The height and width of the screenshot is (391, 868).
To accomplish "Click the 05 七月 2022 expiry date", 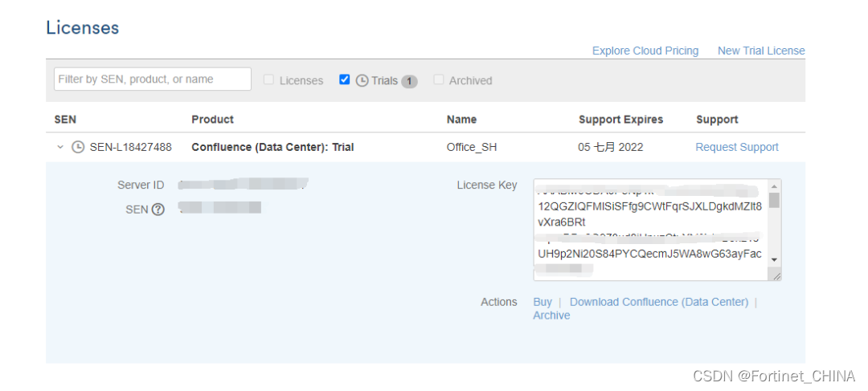I will click(611, 147).
